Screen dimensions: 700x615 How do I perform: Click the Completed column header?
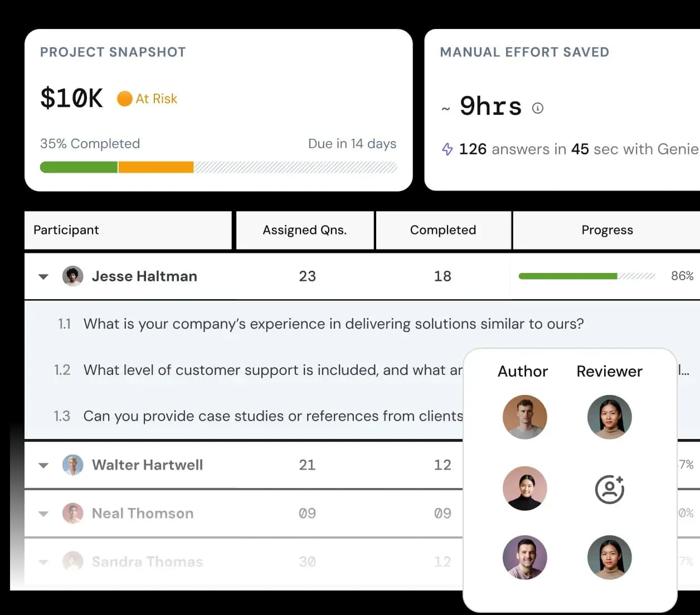(x=443, y=230)
